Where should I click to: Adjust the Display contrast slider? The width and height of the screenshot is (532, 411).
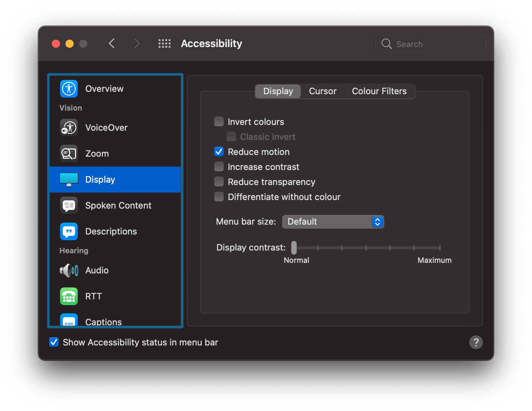tap(293, 247)
